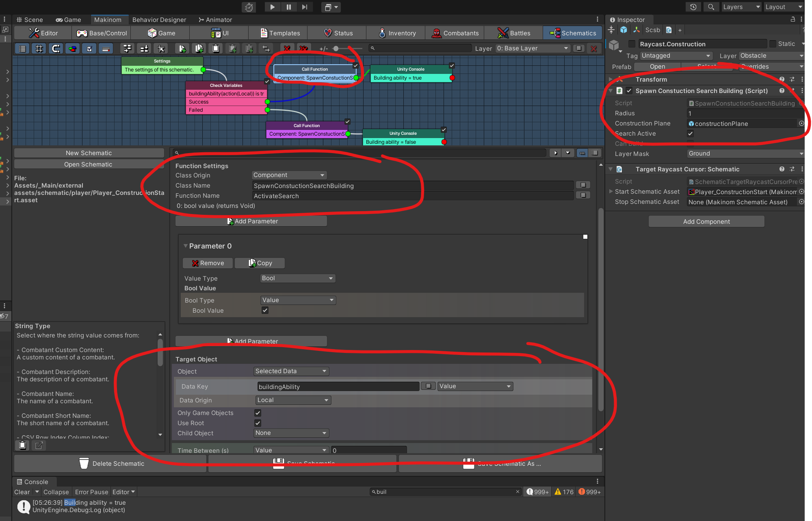Click the Remove parameter button
The image size is (812, 521).
click(x=208, y=263)
